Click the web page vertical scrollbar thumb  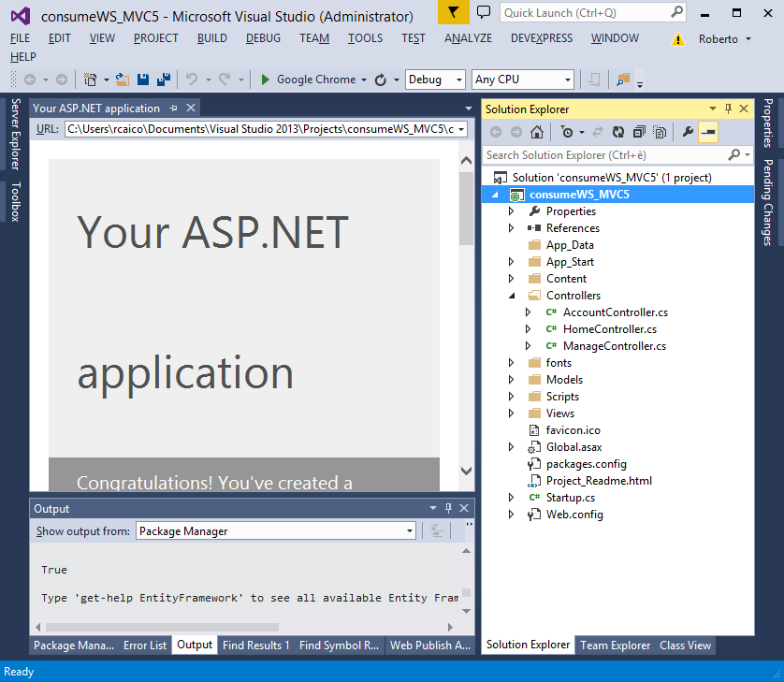[466, 209]
